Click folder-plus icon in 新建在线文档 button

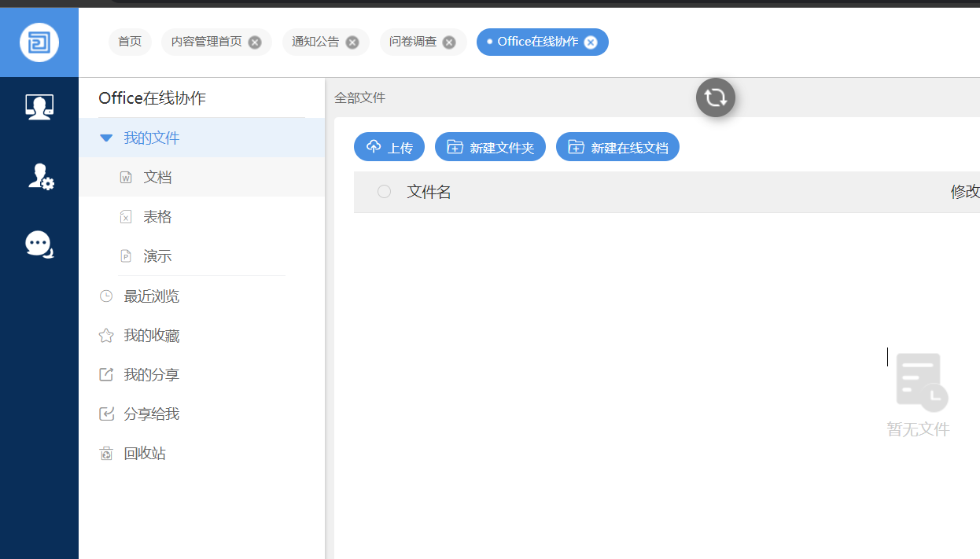click(576, 147)
